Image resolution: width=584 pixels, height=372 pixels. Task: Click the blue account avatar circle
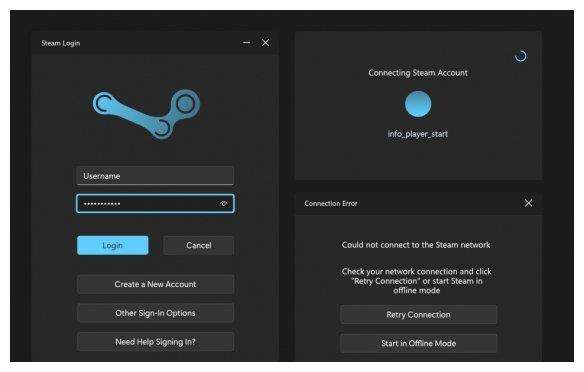(x=418, y=104)
